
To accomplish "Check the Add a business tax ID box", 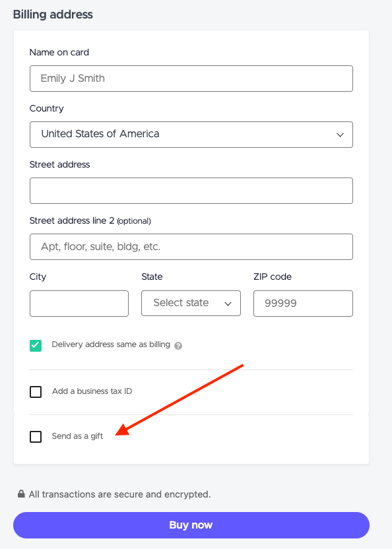I will click(36, 392).
